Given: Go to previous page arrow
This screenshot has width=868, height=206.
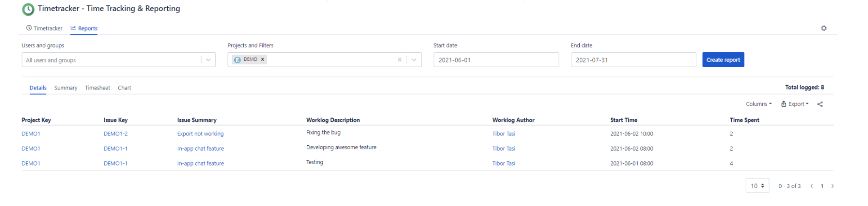Looking at the screenshot, I should click(x=811, y=186).
